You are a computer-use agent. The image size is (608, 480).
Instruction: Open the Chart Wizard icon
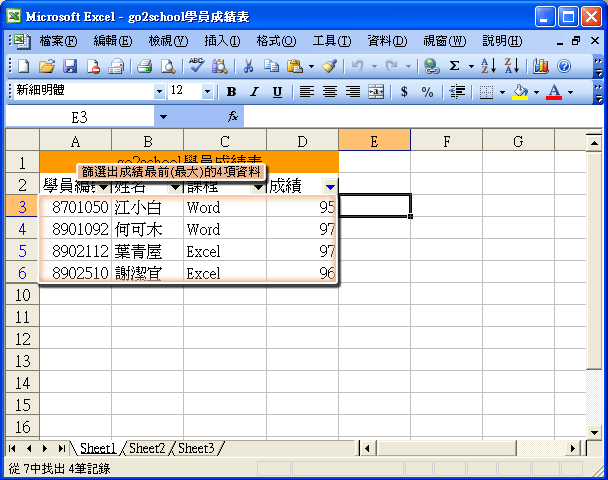coord(541,66)
